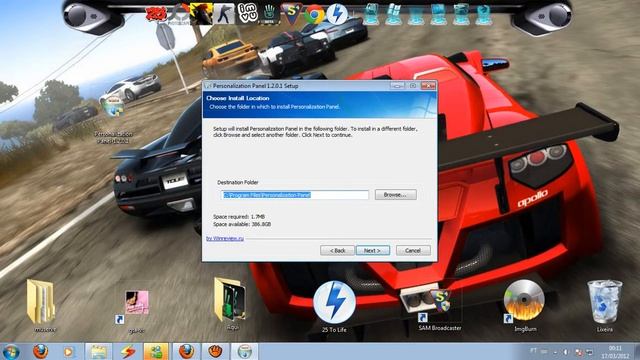Click the Destination Folder path field
This screenshot has width=640, height=360.
click(295, 195)
